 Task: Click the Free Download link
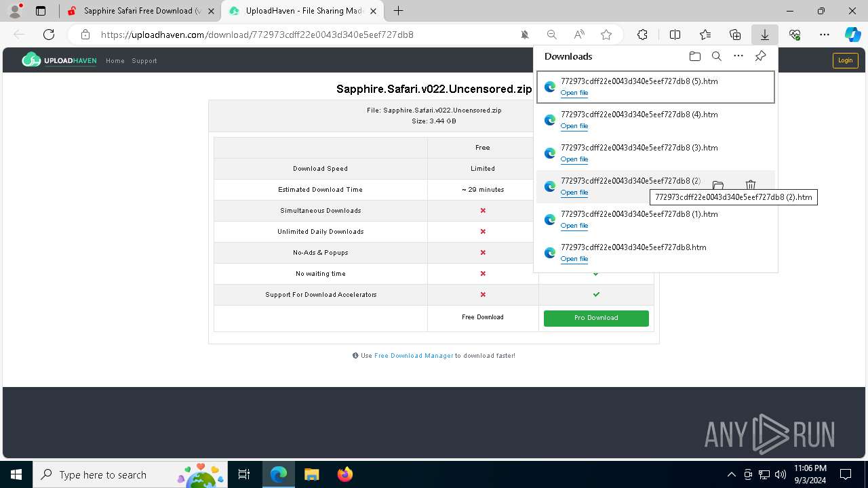483,317
